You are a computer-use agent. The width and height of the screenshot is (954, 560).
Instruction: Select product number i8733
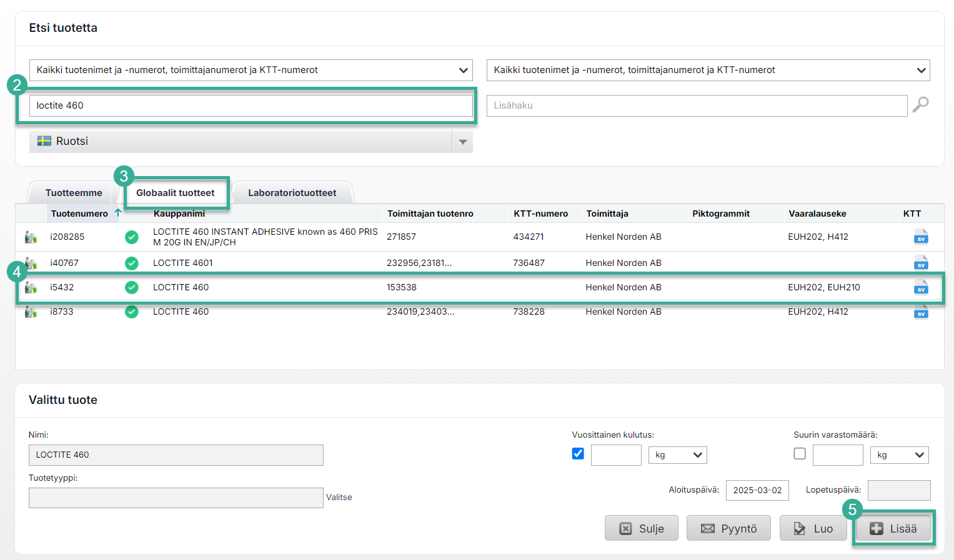pos(62,312)
